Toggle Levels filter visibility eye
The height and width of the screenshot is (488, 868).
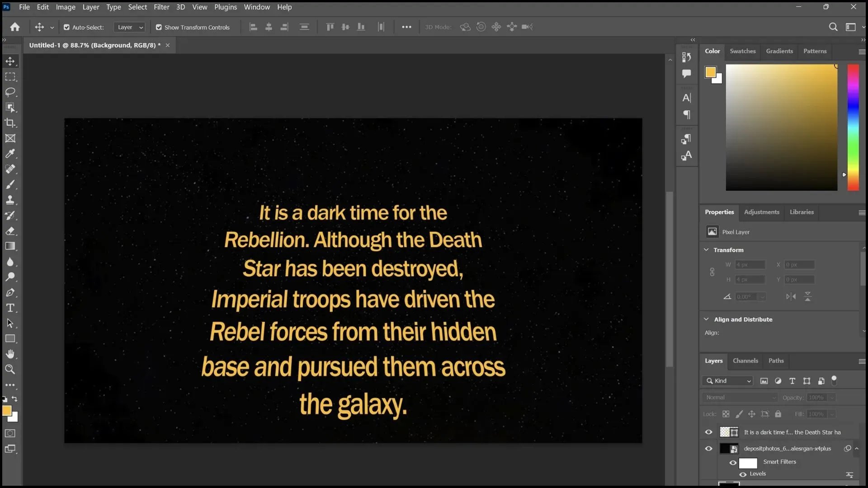743,474
